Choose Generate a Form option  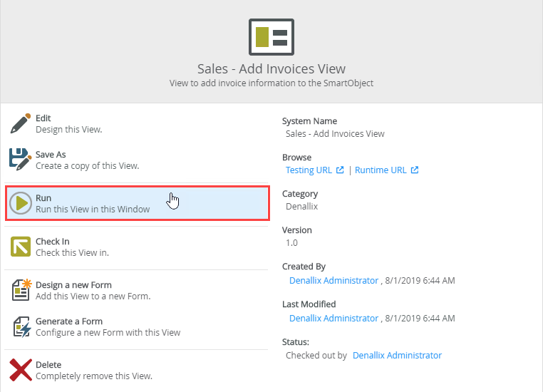point(107,327)
